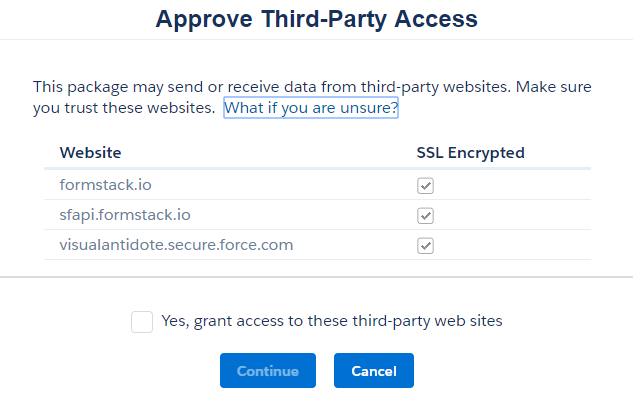
Task: Click the "you trust these websites" text
Action: click(x=122, y=108)
